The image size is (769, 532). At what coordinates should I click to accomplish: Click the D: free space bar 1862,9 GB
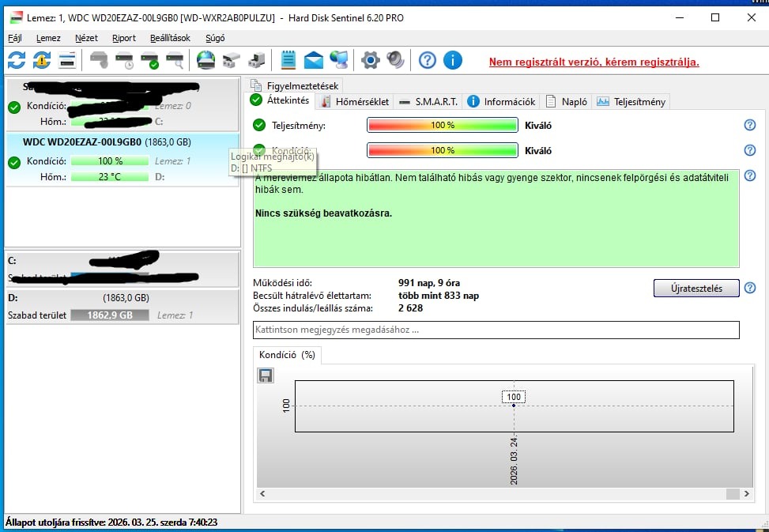[x=110, y=315]
